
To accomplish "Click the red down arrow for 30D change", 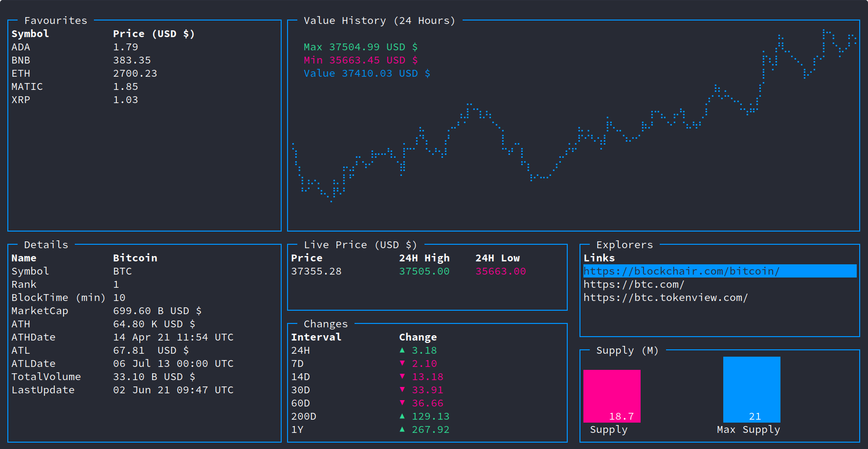I will pos(402,389).
